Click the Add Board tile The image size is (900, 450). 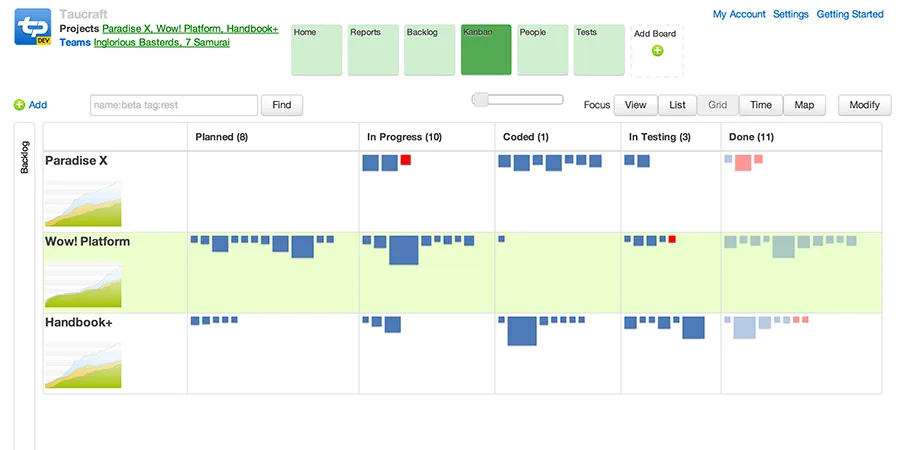coord(657,51)
